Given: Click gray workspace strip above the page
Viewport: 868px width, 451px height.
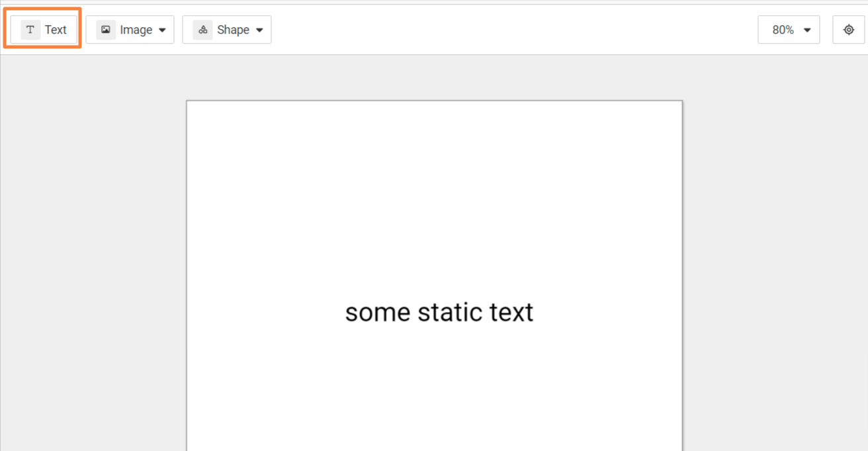Looking at the screenshot, I should (434, 77).
